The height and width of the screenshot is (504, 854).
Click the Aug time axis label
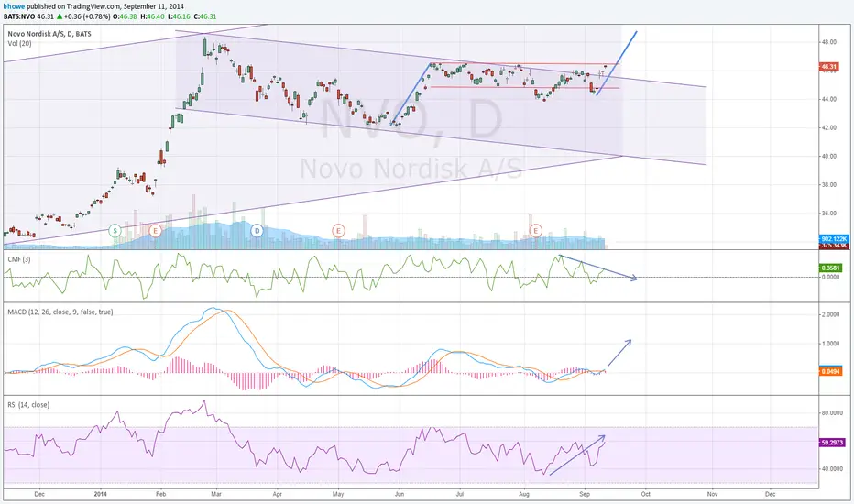(524, 495)
